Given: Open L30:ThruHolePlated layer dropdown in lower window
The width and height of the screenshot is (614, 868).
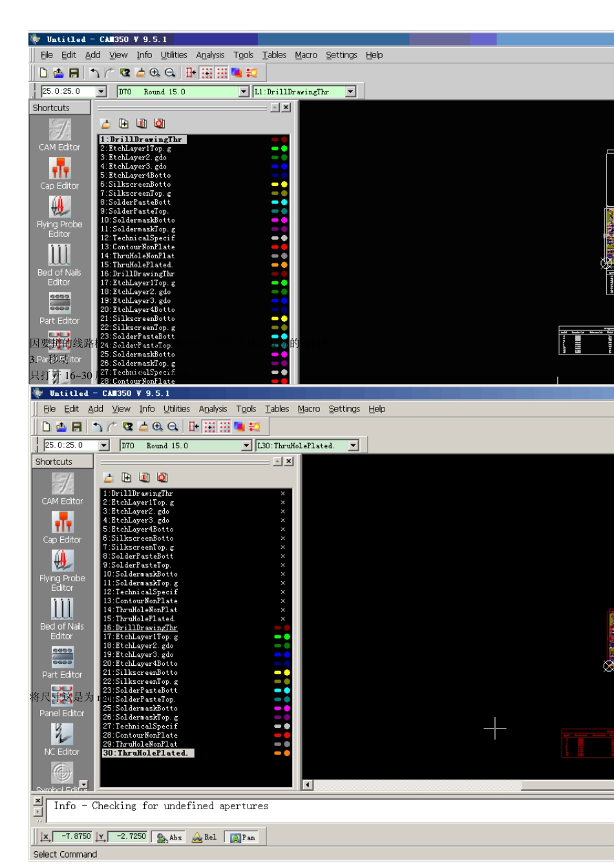Looking at the screenshot, I should (x=354, y=446).
